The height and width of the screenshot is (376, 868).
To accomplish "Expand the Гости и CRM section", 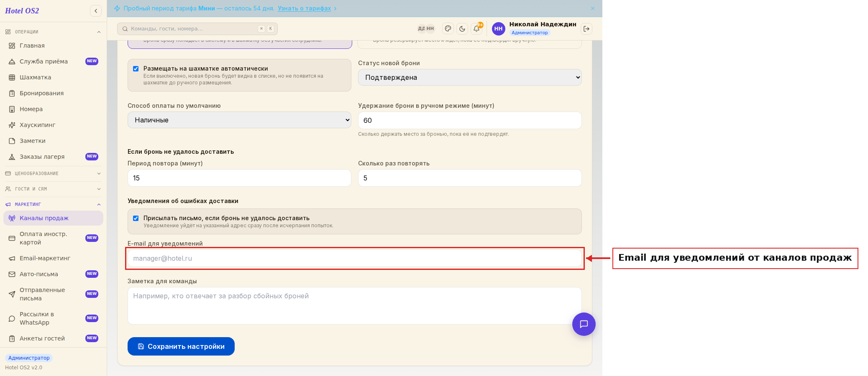I will point(53,189).
